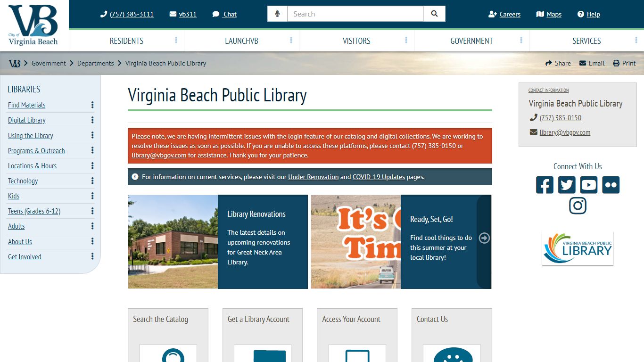Open the Kids sidebar link
Viewport: 644px width, 362px height.
coord(14,196)
